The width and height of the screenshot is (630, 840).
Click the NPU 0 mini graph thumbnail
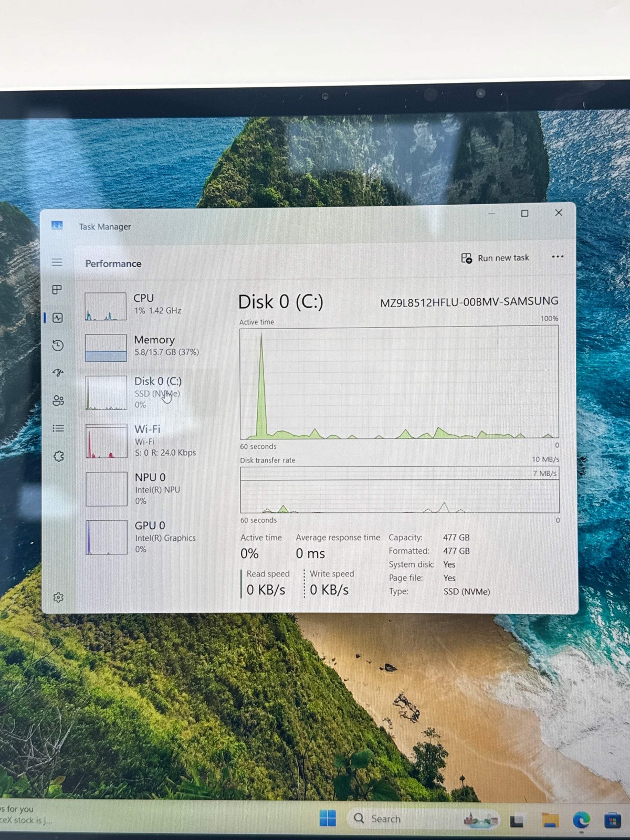pos(107,489)
